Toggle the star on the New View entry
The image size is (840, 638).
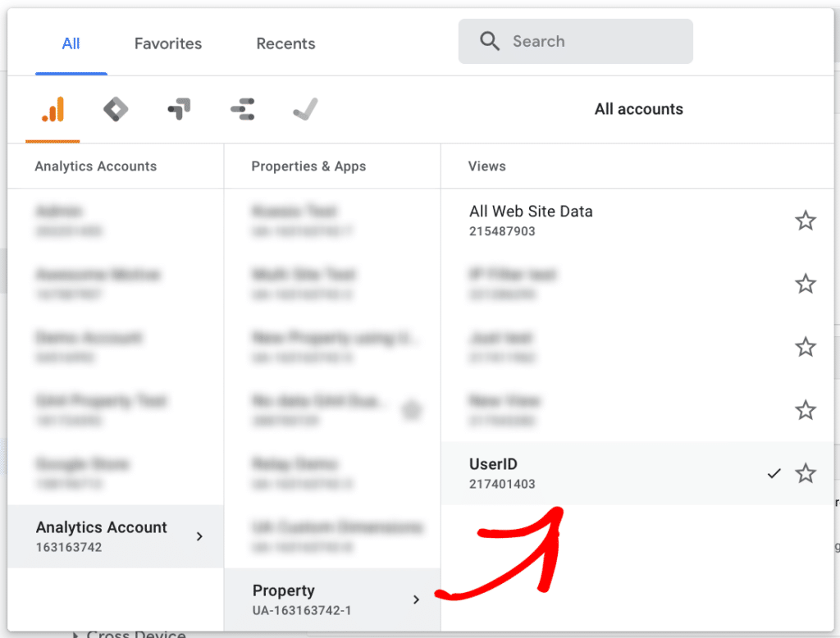point(805,410)
